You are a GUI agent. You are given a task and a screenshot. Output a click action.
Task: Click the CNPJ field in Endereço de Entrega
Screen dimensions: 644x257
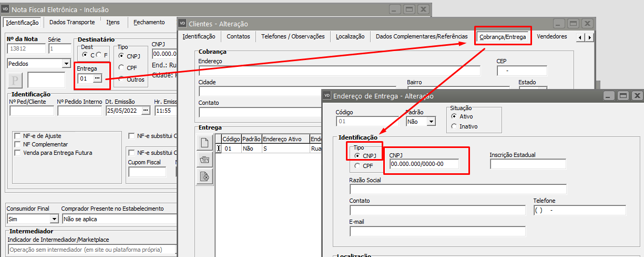click(424, 164)
